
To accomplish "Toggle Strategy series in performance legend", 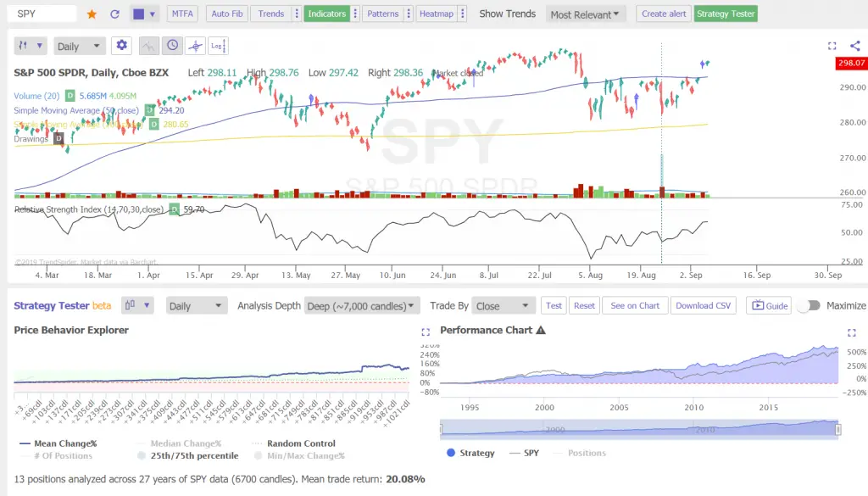I will point(470,453).
